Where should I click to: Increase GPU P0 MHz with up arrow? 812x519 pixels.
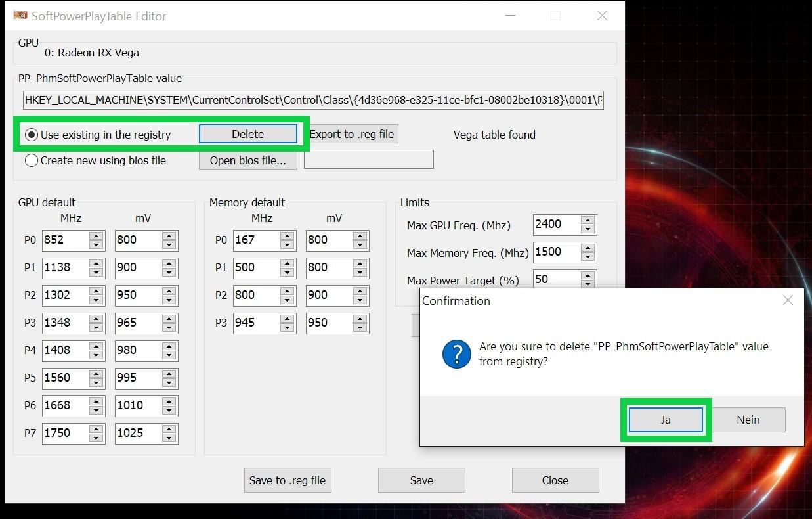96,236
